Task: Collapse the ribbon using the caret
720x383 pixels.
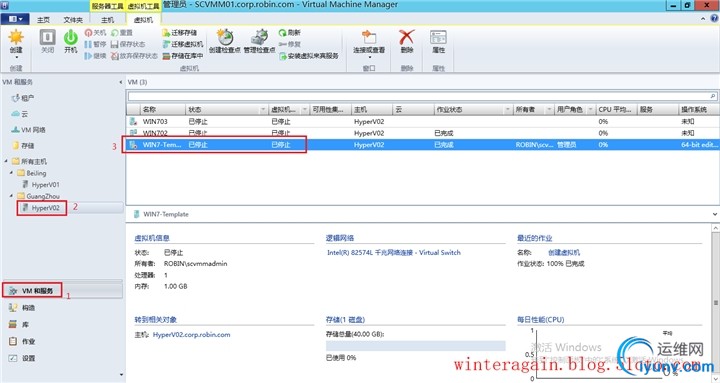Action: tap(703, 19)
